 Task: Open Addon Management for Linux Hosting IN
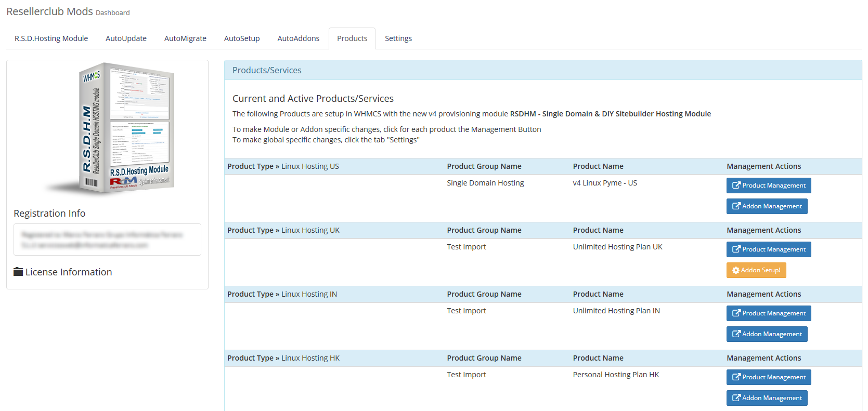(767, 334)
